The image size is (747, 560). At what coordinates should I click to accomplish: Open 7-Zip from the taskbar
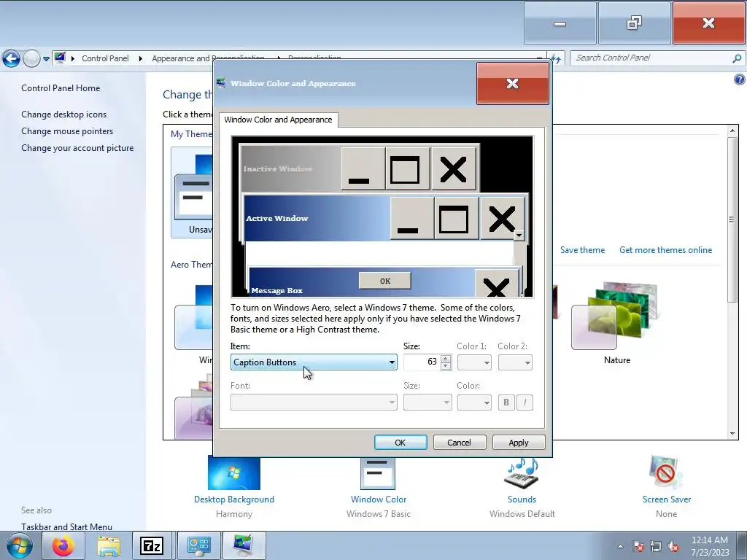coord(152,545)
